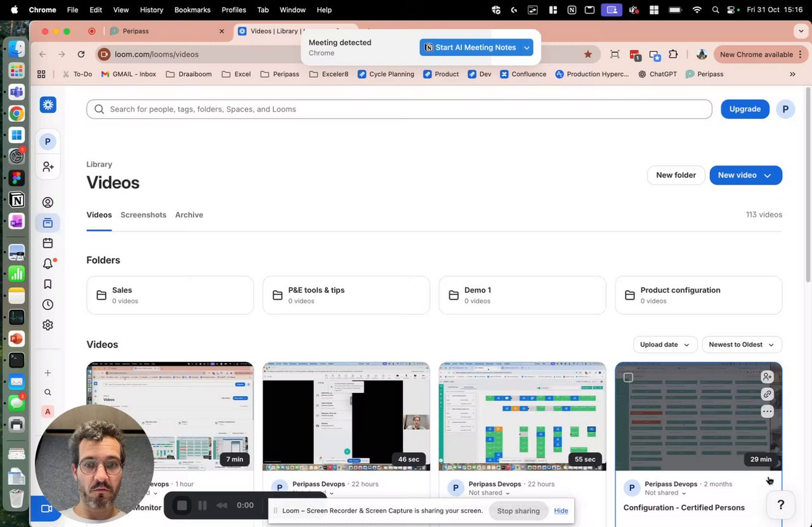
Task: Switch to the Archive tab
Action: (x=189, y=215)
